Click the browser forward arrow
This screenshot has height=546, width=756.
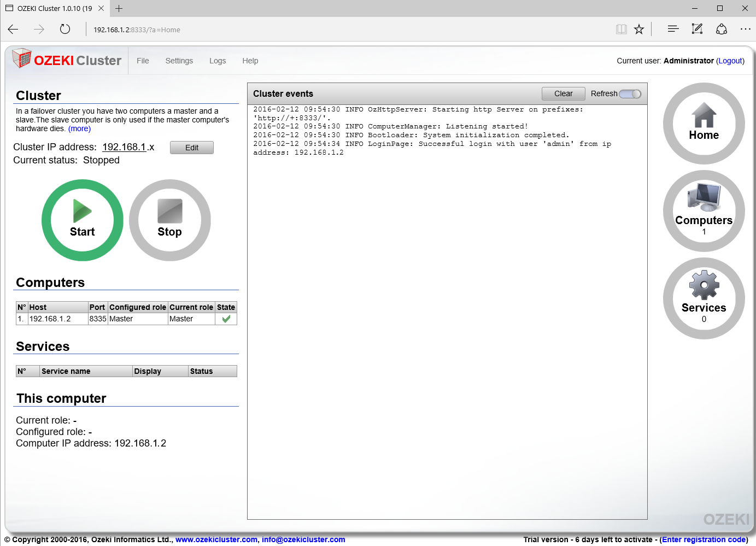point(39,30)
